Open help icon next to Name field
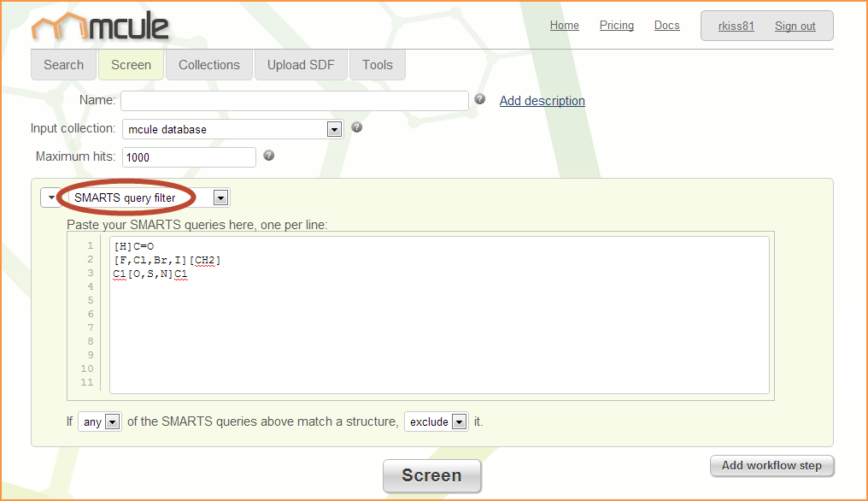 [480, 99]
